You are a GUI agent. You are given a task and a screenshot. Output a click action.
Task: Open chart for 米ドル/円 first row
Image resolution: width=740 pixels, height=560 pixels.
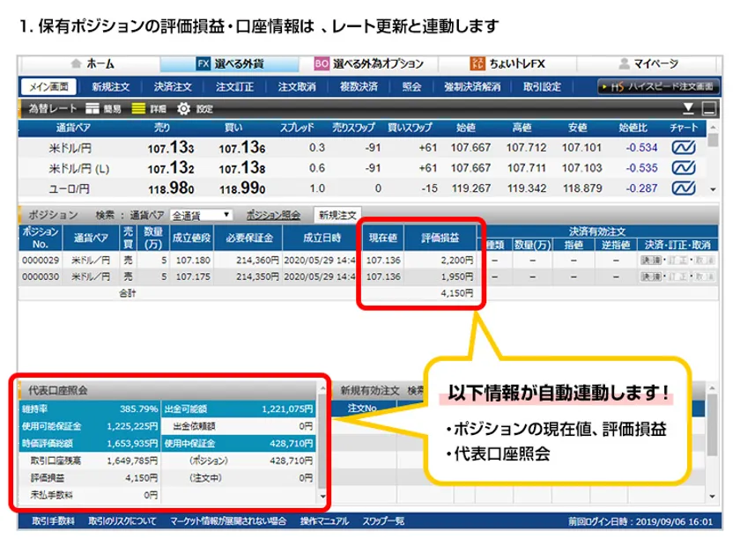[684, 148]
